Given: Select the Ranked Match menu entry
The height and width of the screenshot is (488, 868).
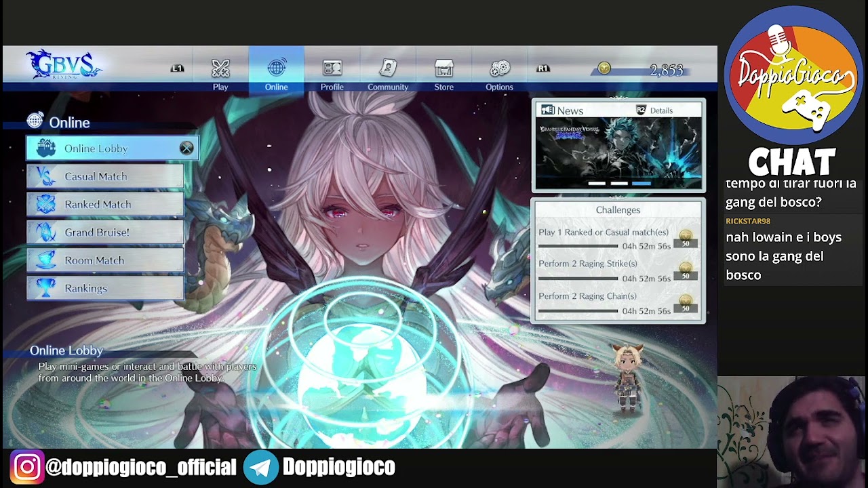Looking at the screenshot, I should click(x=105, y=204).
